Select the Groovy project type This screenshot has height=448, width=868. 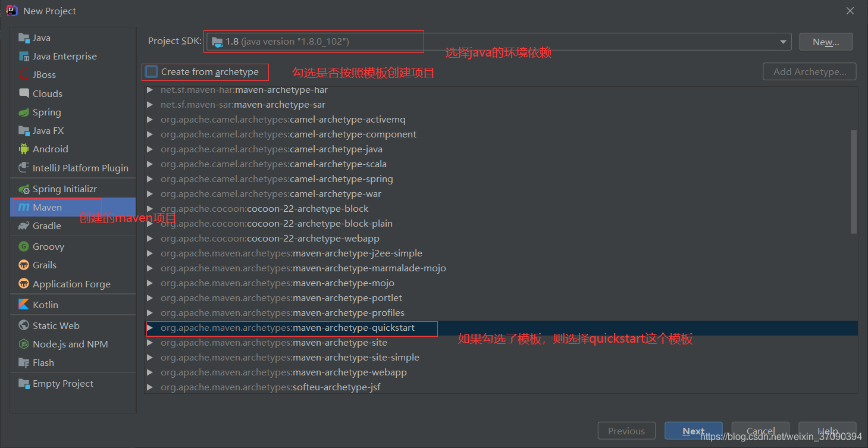47,246
